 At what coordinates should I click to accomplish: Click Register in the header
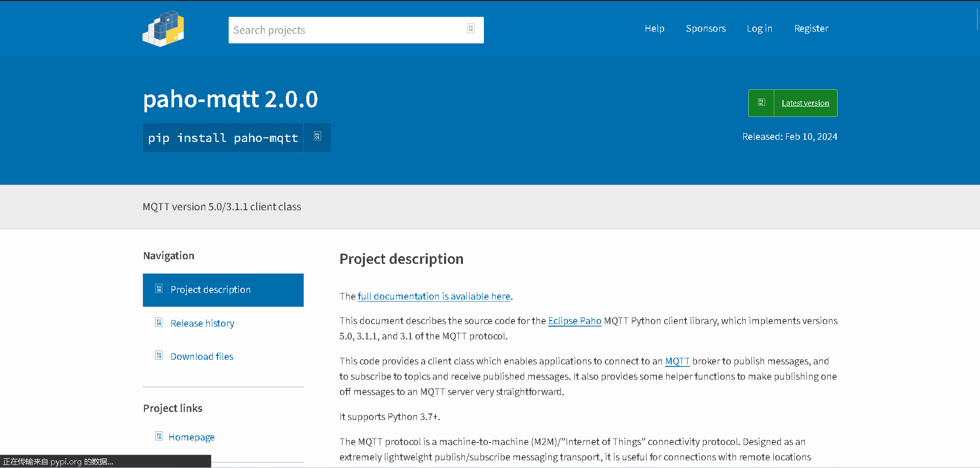[811, 29]
